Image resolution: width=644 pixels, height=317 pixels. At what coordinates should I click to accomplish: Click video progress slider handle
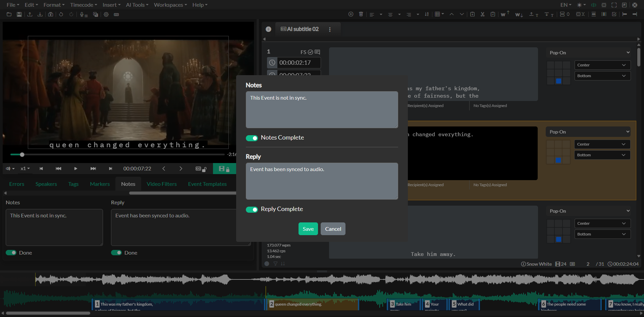(22, 155)
